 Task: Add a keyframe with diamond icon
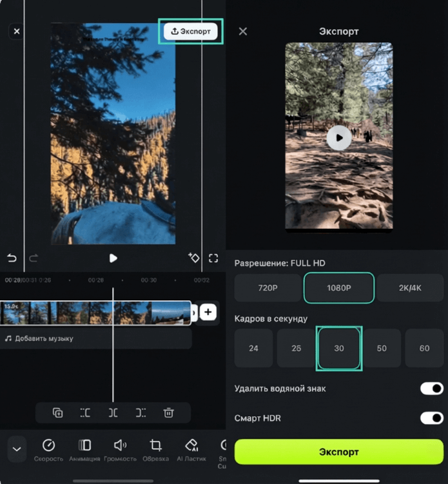click(x=193, y=258)
